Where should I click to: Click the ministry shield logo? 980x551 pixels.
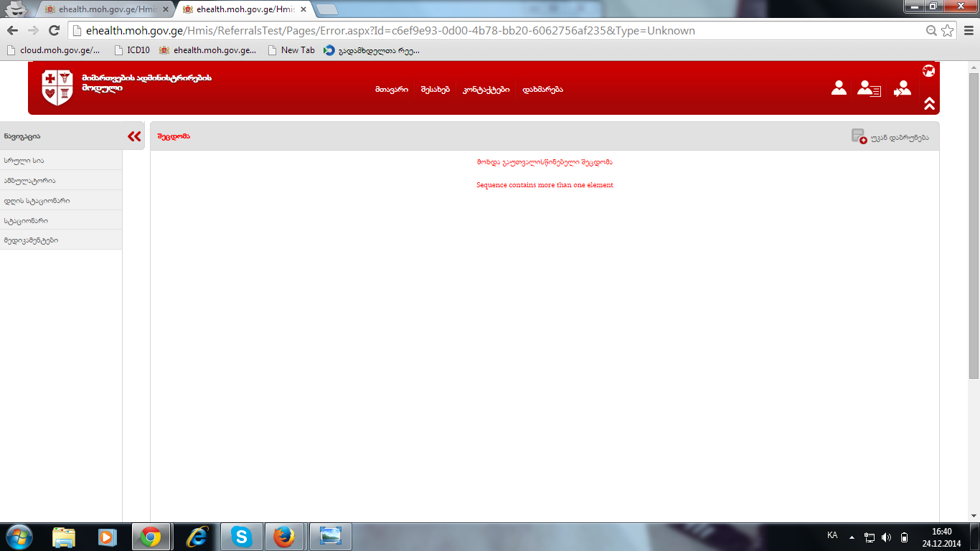[x=57, y=88]
